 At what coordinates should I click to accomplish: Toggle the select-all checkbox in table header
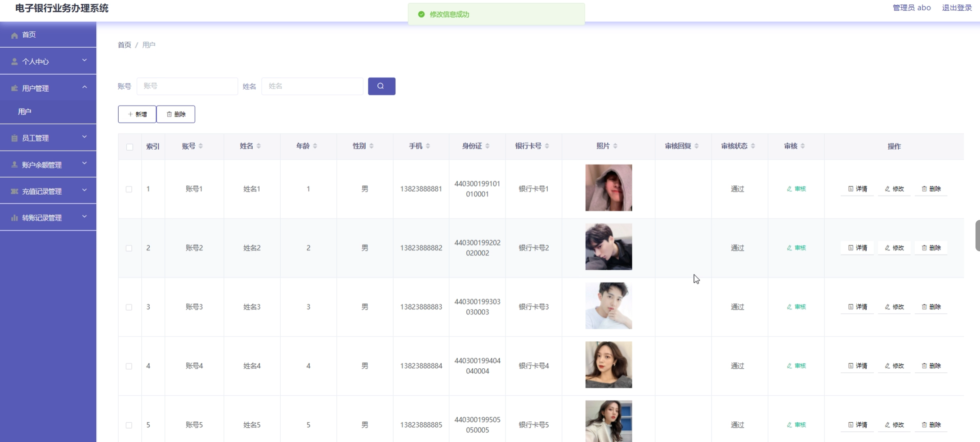130,147
